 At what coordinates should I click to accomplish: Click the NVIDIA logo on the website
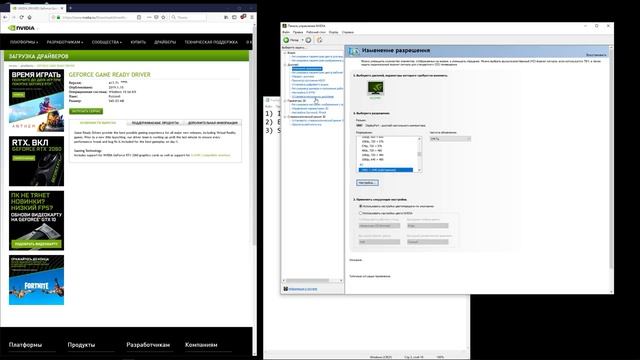pos(21,28)
